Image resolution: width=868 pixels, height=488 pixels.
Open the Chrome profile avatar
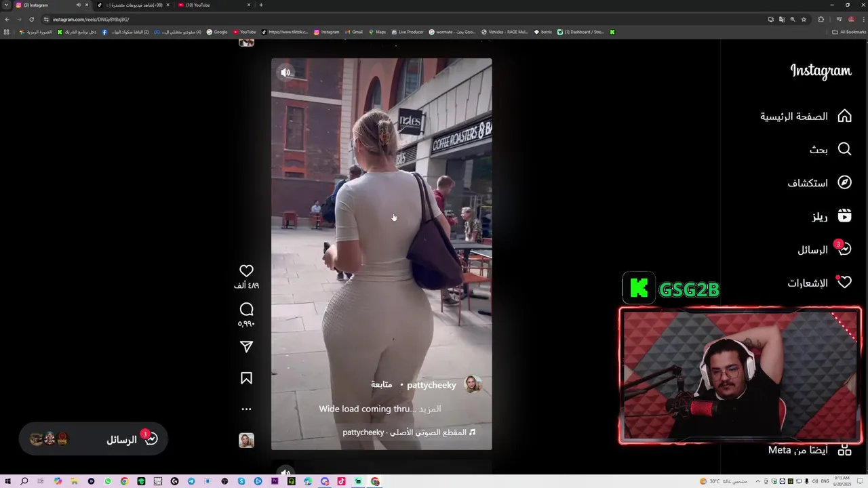click(x=851, y=20)
